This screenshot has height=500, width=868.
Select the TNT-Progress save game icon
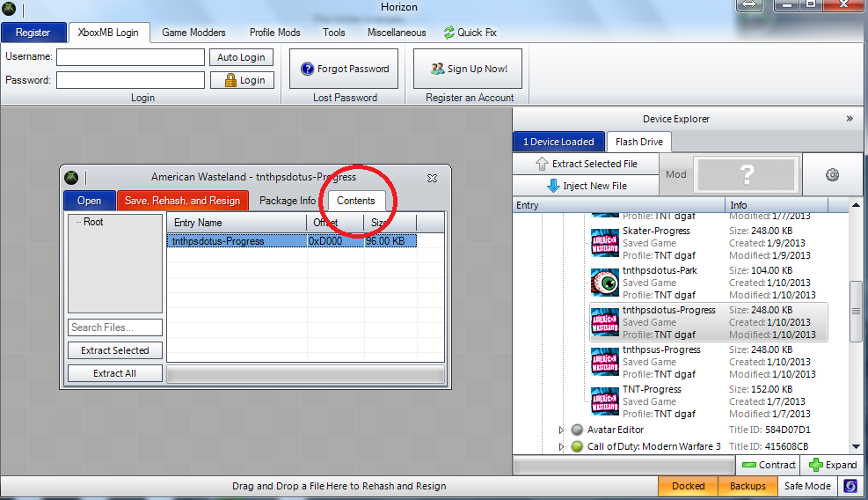pos(605,401)
